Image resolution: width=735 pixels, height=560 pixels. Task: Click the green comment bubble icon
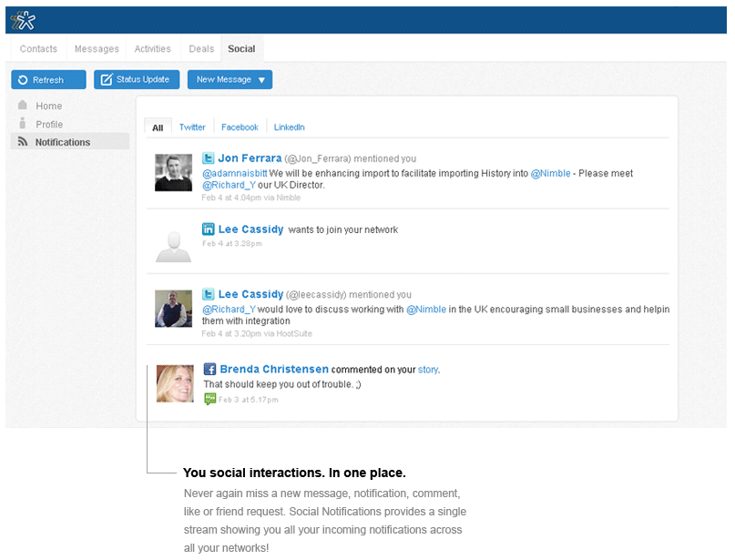[210, 399]
